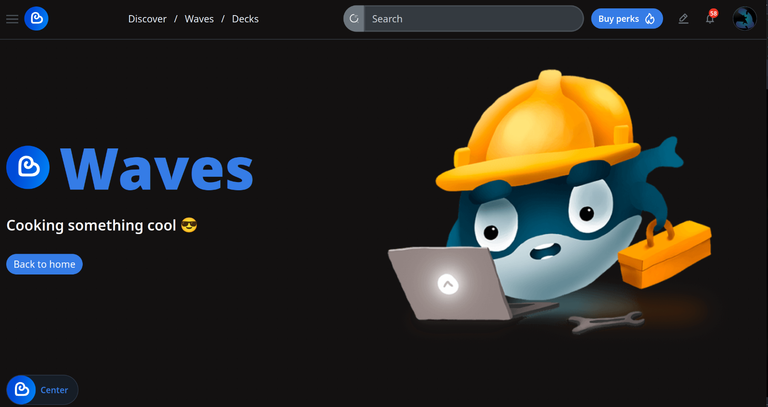The height and width of the screenshot is (407, 768).
Task: Click the Buy perks button
Action: click(x=627, y=19)
